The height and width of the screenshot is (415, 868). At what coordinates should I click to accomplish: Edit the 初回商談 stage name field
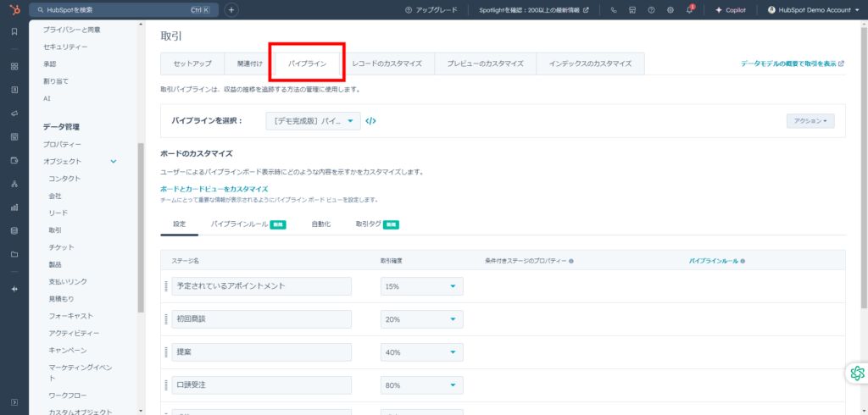(262, 319)
